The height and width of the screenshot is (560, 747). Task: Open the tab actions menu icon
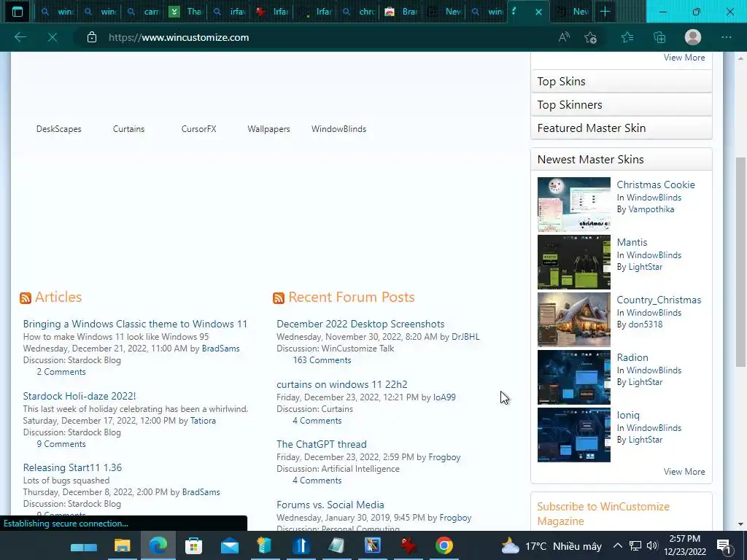tap(18, 12)
